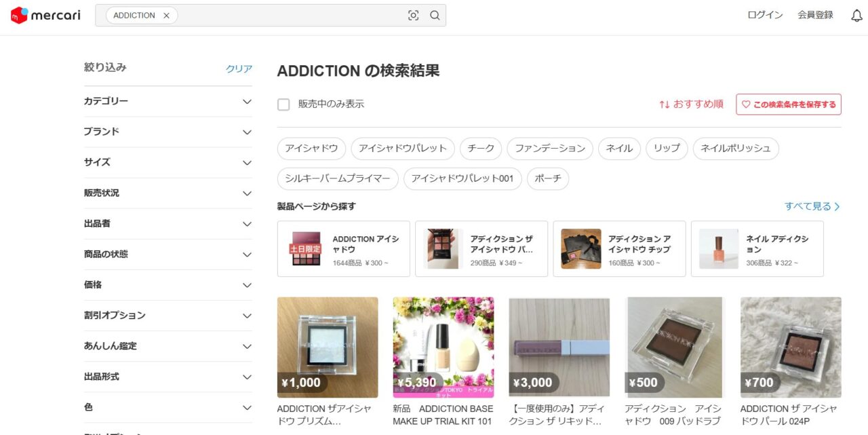Screen dimensions: 868x435
Task: Open the ¥3,000 liquid listing image
Action: coord(559,347)
